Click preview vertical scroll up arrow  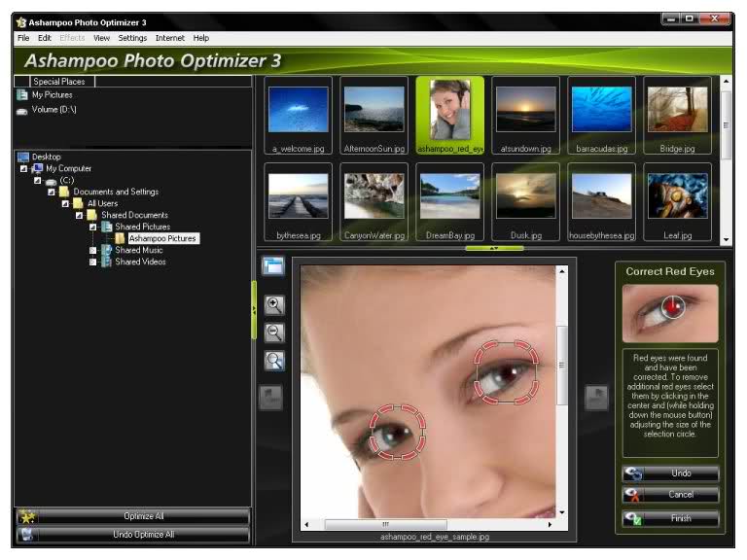(562, 271)
